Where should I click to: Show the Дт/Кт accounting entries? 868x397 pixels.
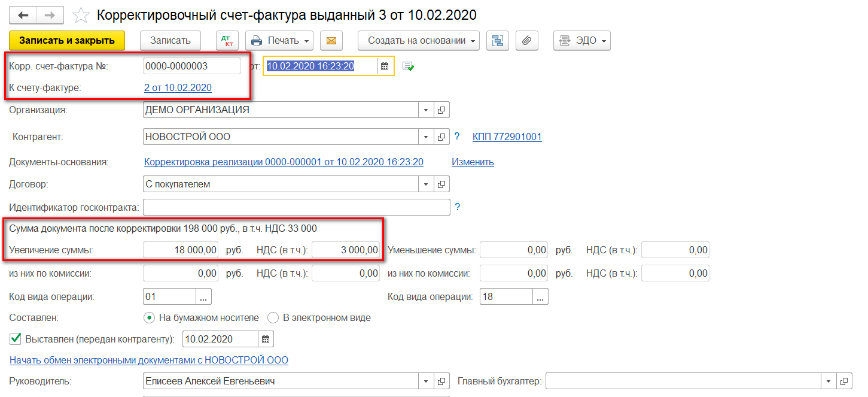[x=227, y=41]
